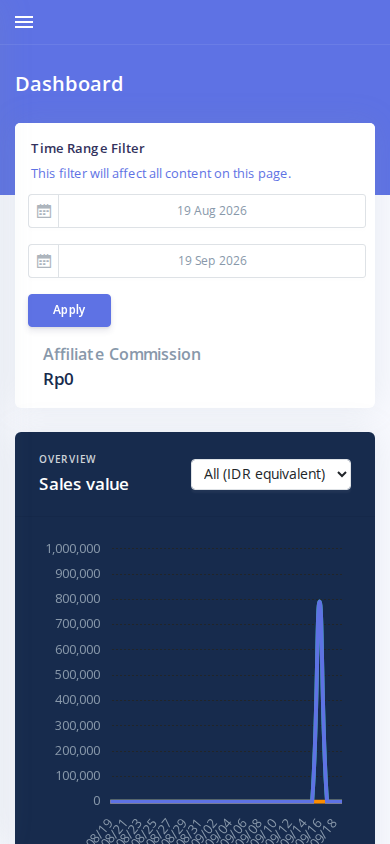This screenshot has height=844, width=390.
Task: Click the blue filter notice text
Action: coord(161,174)
